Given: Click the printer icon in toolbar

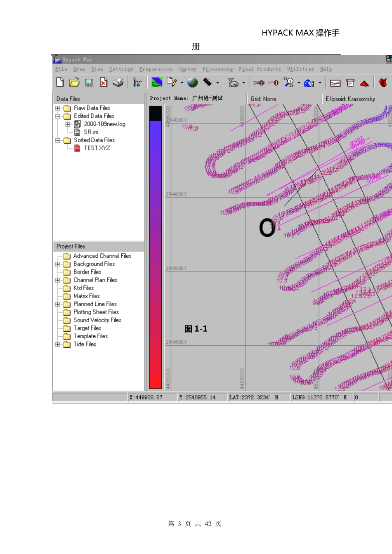Looking at the screenshot, I should (118, 83).
